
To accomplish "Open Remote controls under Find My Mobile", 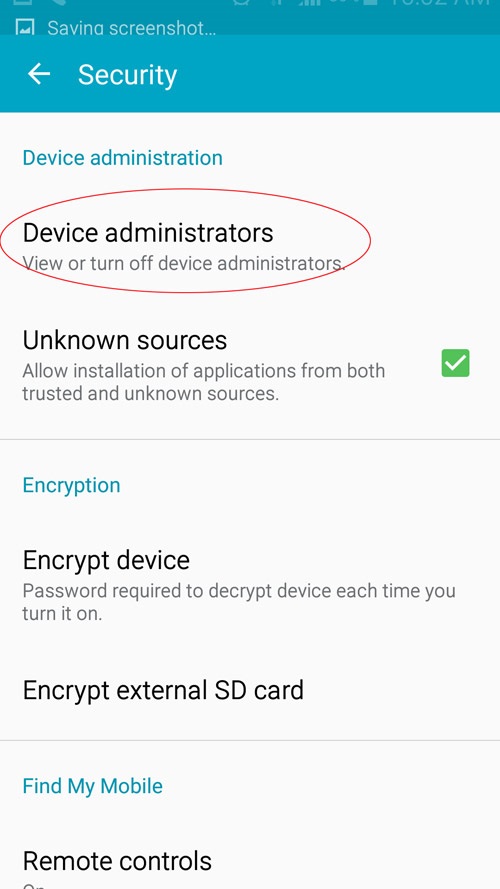I will click(250, 865).
